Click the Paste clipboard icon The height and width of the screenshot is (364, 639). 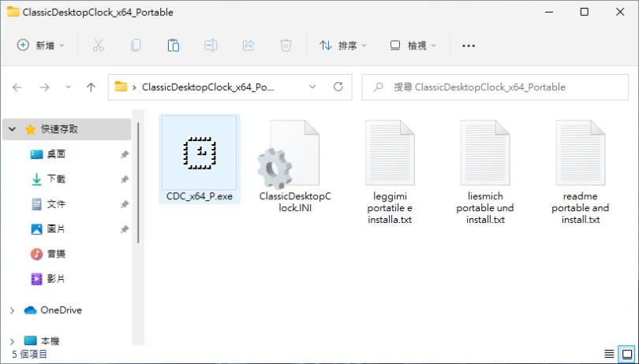174,45
